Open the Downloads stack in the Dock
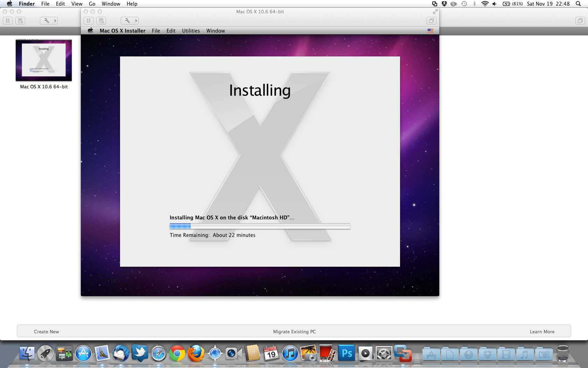588x368 pixels. pos(469,354)
